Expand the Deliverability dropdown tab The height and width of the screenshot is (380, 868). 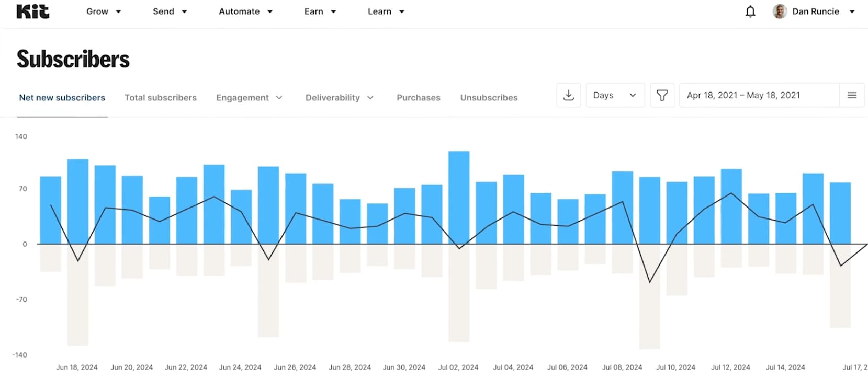tap(340, 98)
